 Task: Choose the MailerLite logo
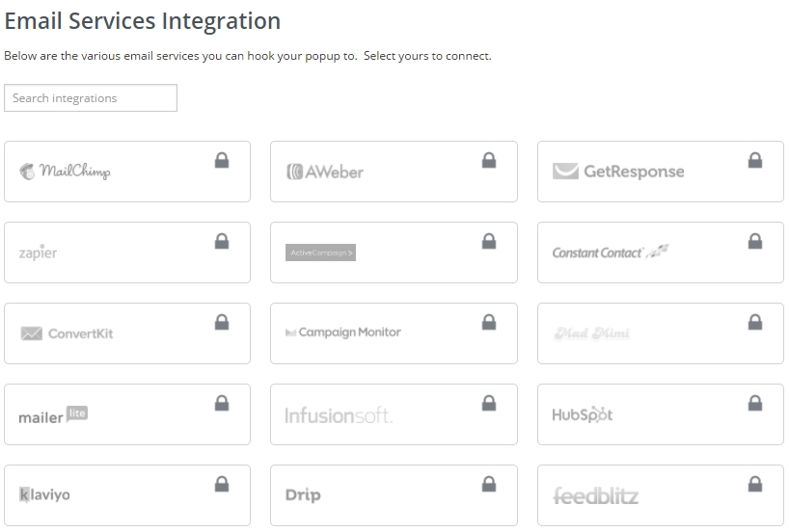[53, 415]
